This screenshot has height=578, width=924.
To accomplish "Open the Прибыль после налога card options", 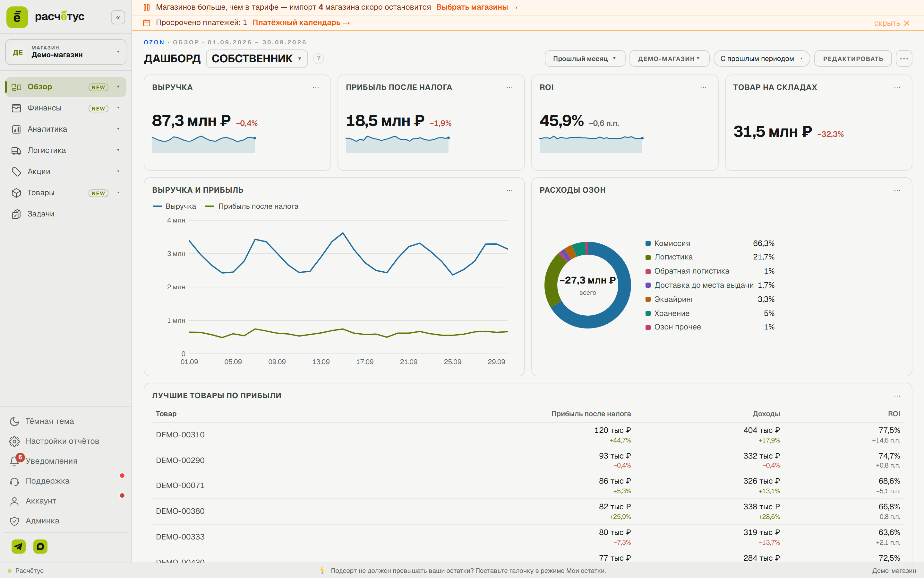I will (x=509, y=88).
